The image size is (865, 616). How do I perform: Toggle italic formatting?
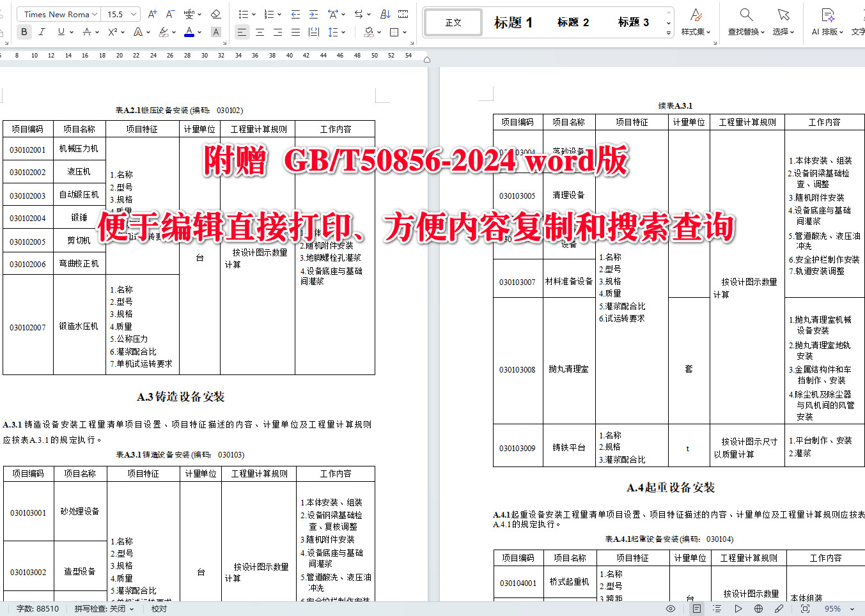tap(42, 32)
